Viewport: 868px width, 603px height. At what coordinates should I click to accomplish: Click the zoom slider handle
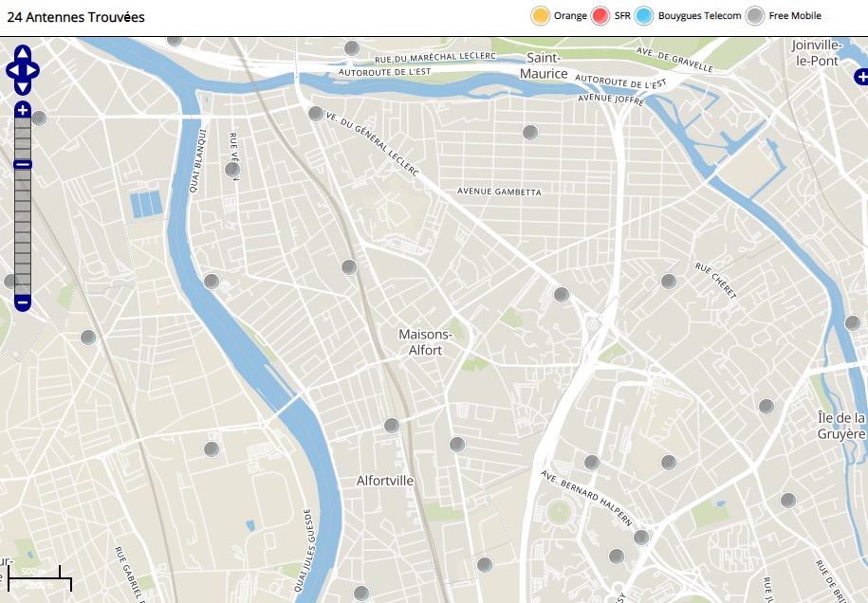tap(23, 164)
